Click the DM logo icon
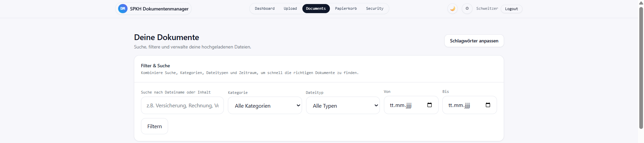This screenshot has height=143, width=644. click(123, 9)
